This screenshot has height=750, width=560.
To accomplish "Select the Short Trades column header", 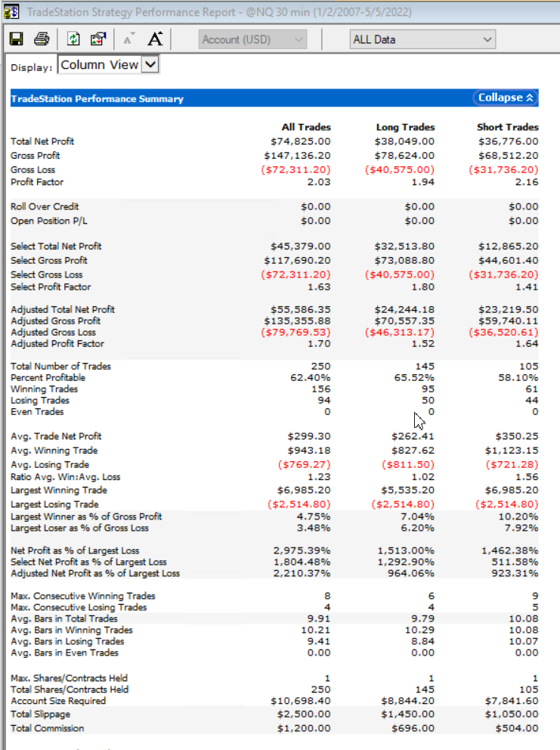I will tap(507, 127).
